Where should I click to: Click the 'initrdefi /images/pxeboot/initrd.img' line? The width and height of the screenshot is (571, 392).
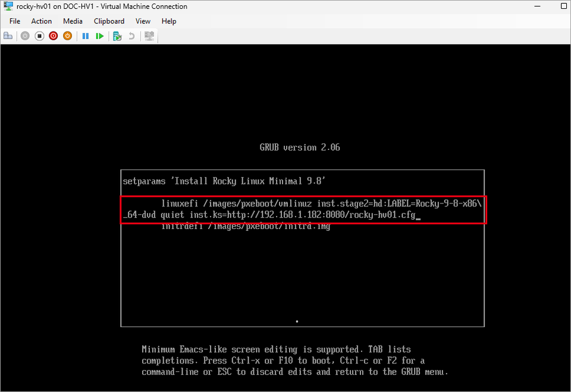click(246, 226)
